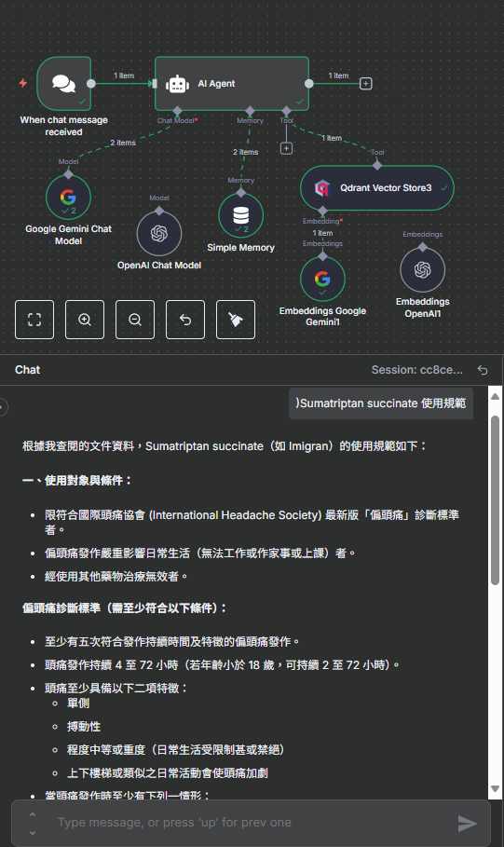Open the AI Agent node
Viewport: 504px width, 847px height.
[x=232, y=84]
